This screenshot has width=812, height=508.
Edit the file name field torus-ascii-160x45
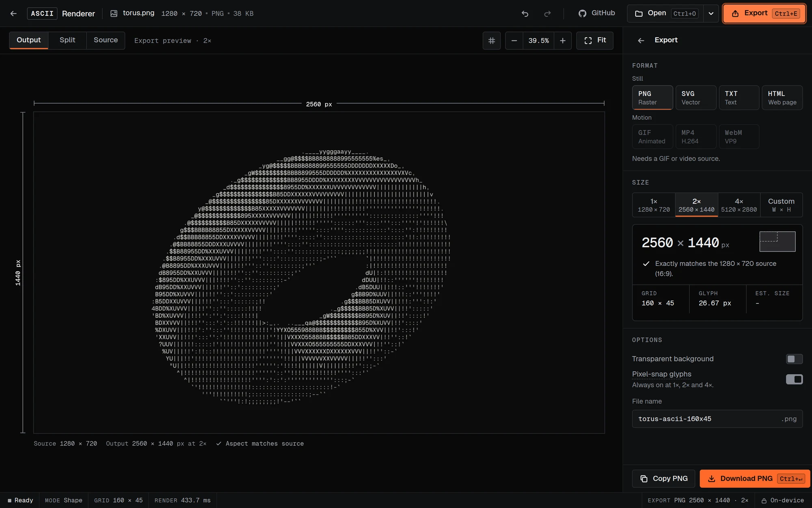pyautogui.click(x=717, y=419)
